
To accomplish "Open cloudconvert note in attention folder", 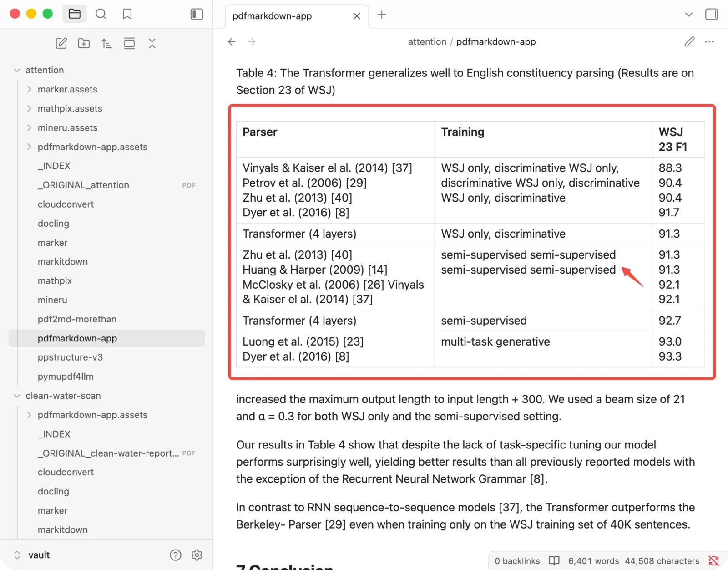I will (x=106, y=204).
